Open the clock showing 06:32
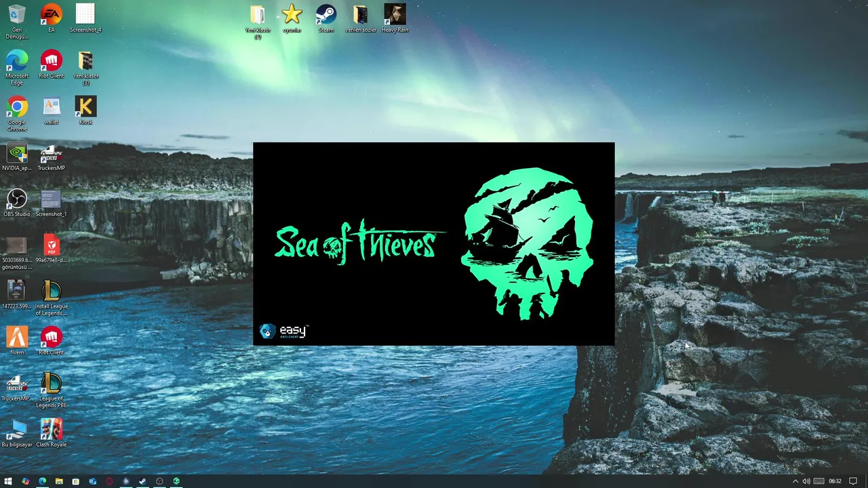This screenshot has width=868, height=488. tap(835, 481)
